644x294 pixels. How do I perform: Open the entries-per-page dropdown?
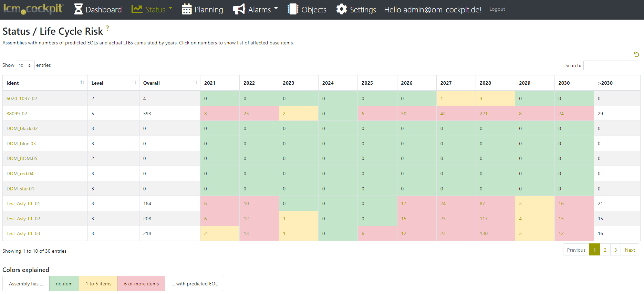tap(25, 65)
